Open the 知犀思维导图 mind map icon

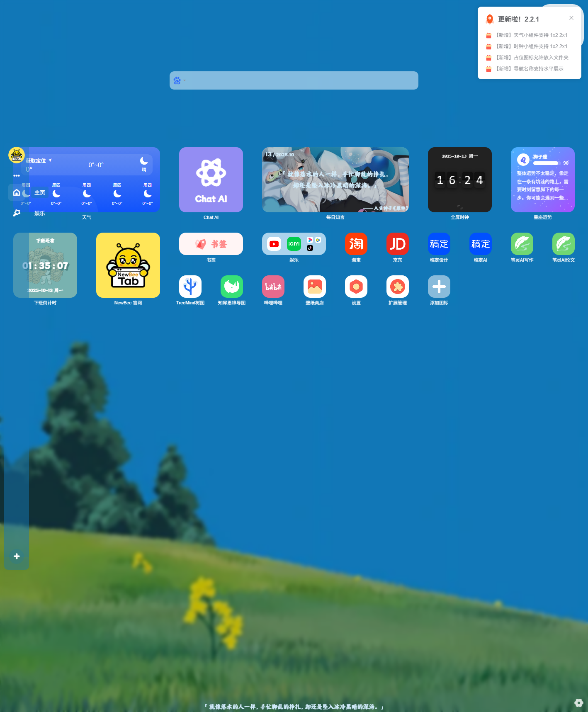point(231,287)
